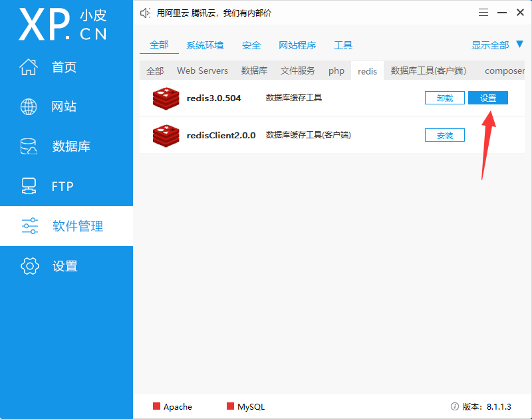Click the speaker announcement icon

(145, 13)
